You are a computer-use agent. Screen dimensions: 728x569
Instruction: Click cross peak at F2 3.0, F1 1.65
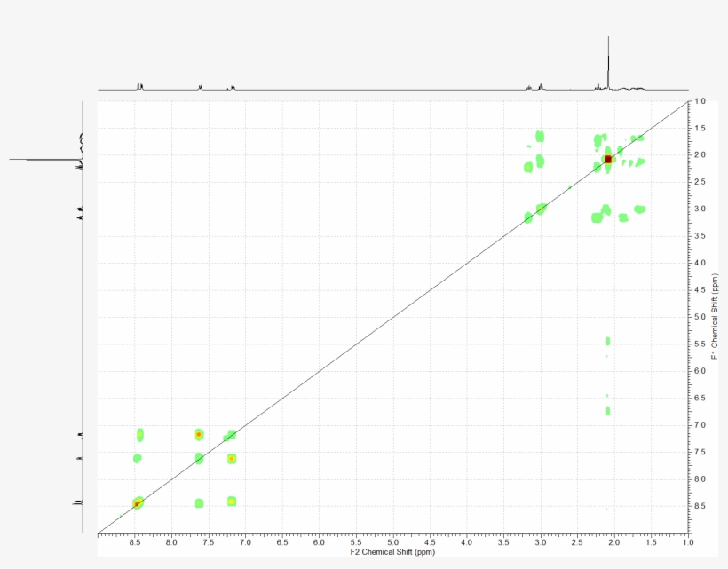coord(539,136)
